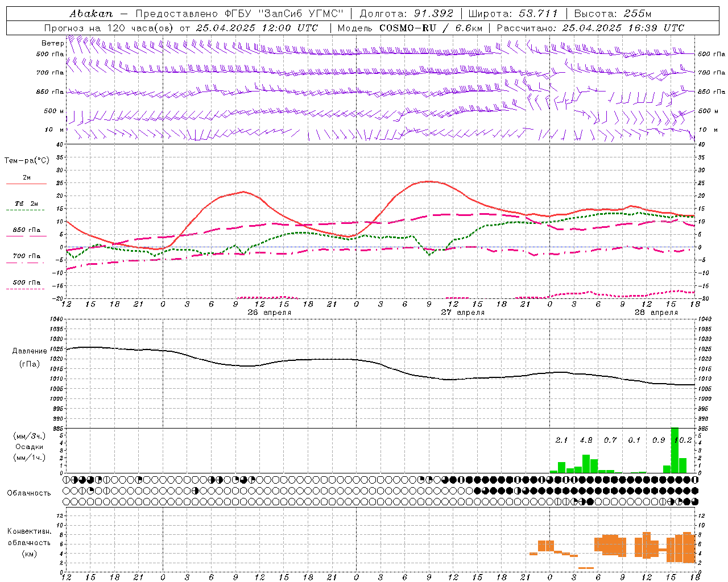Screen dimensions: 728x582
Task: Click the Abakan station title
Action: pos(91,14)
